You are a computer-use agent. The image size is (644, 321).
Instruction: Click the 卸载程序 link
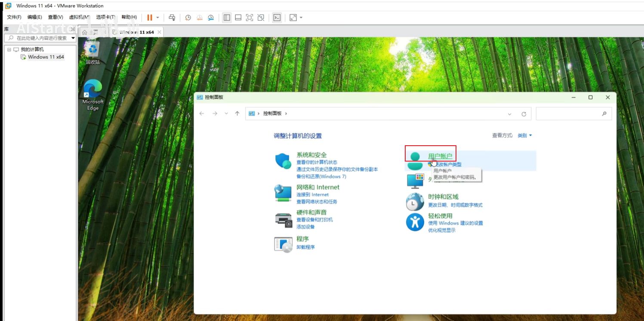click(305, 247)
